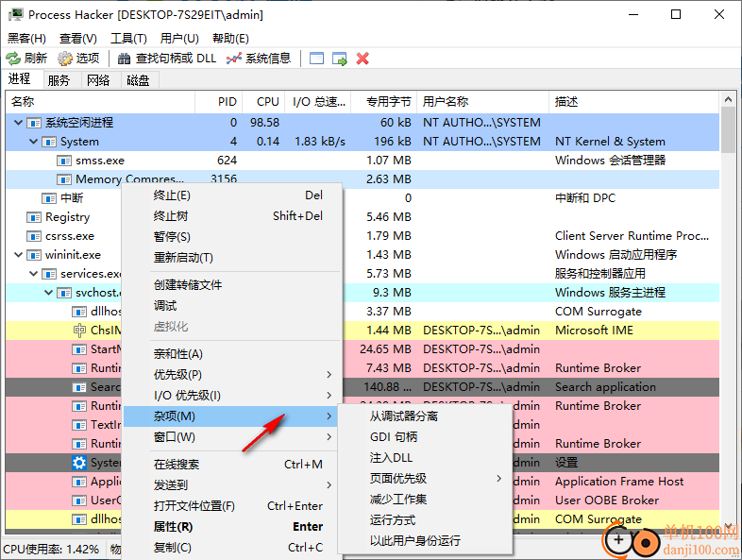Switch to the 网络 tab
742x560 pixels.
click(101, 80)
